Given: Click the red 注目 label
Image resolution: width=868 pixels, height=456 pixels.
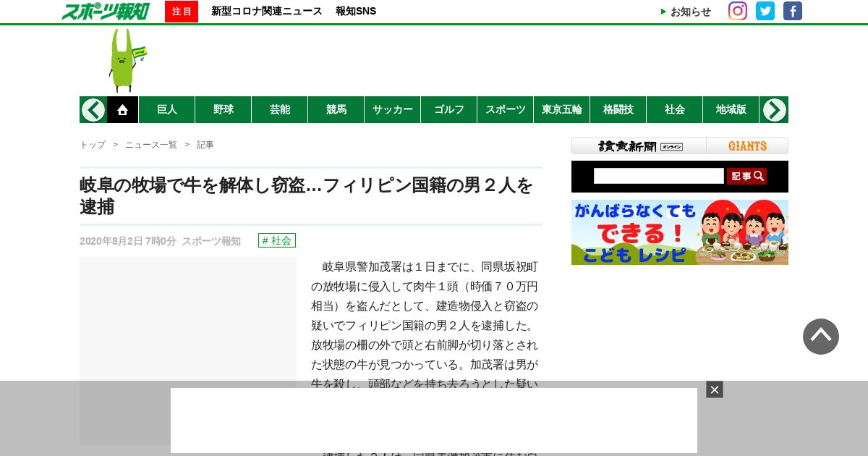Looking at the screenshot, I should pyautogui.click(x=182, y=12).
